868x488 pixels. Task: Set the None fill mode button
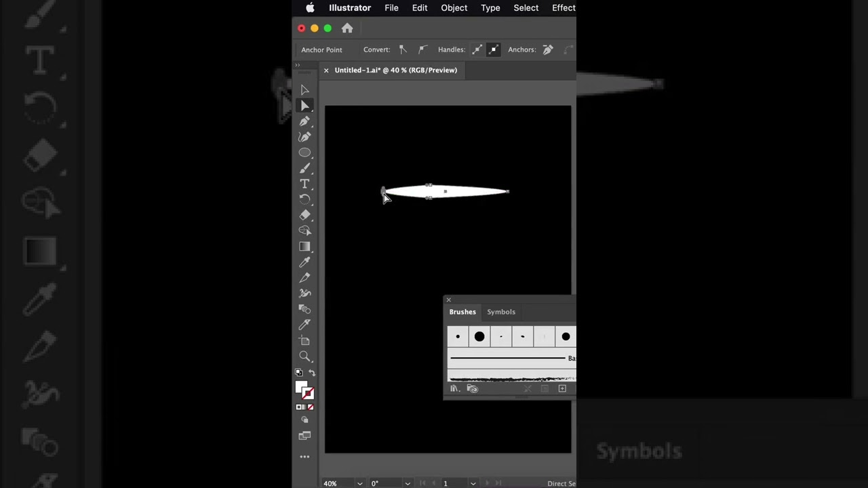click(311, 407)
